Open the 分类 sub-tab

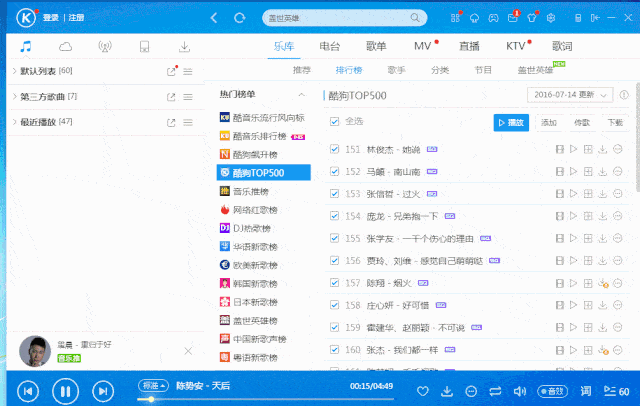point(440,70)
